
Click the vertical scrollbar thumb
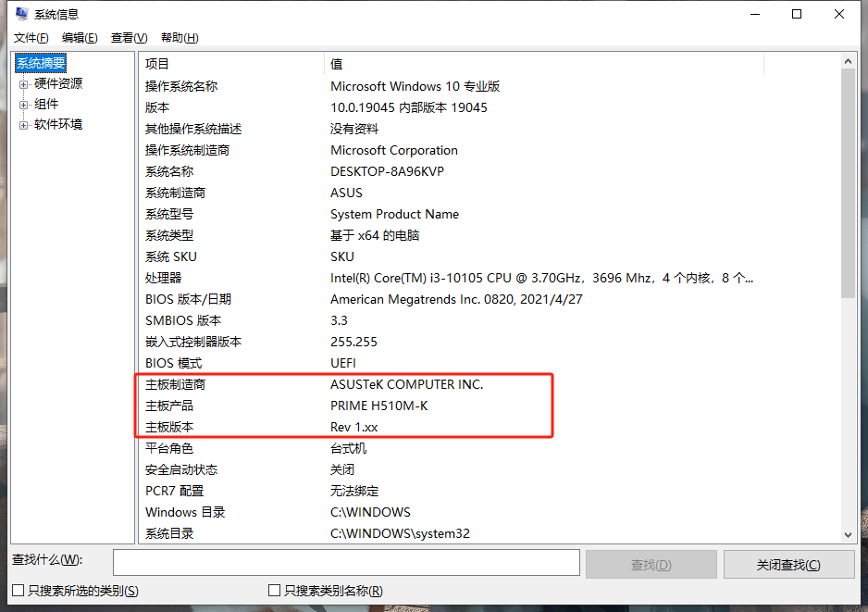point(848,184)
